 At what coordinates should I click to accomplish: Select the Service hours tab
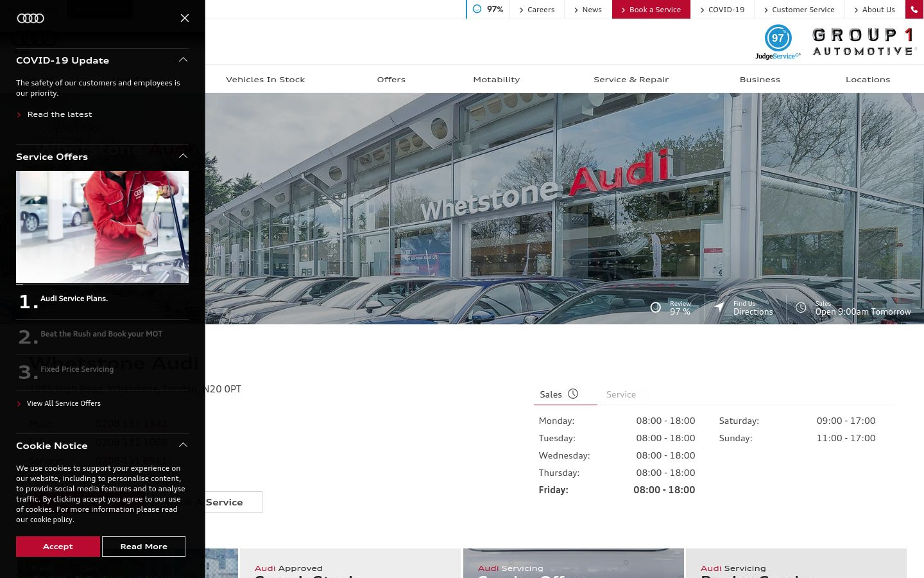point(627,394)
